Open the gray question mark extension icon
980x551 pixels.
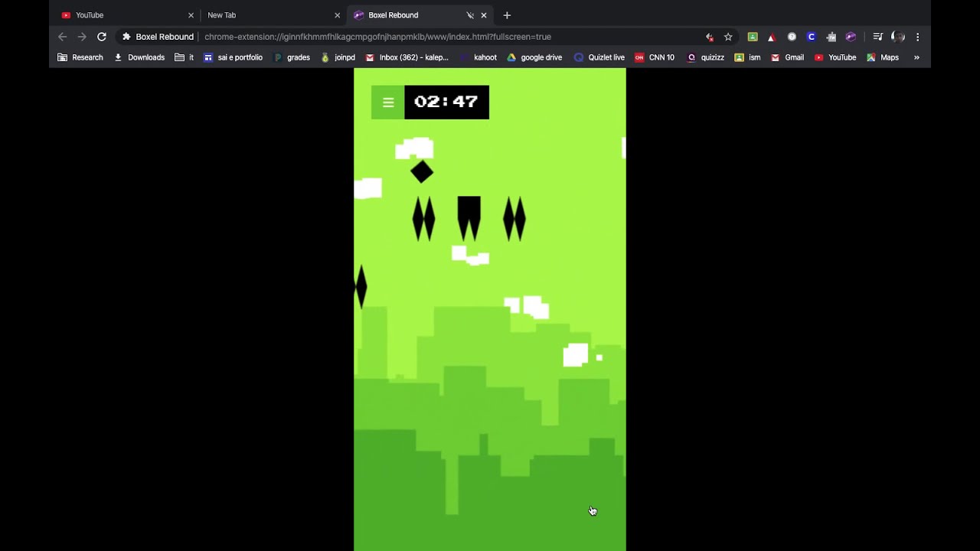point(792,37)
